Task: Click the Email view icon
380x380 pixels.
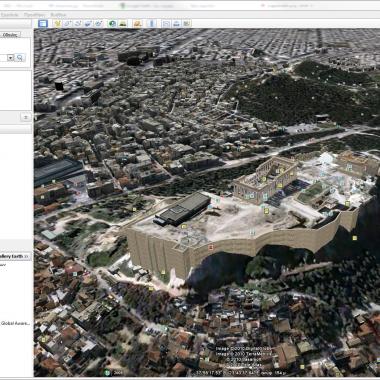Action: pyautogui.click(x=166, y=23)
